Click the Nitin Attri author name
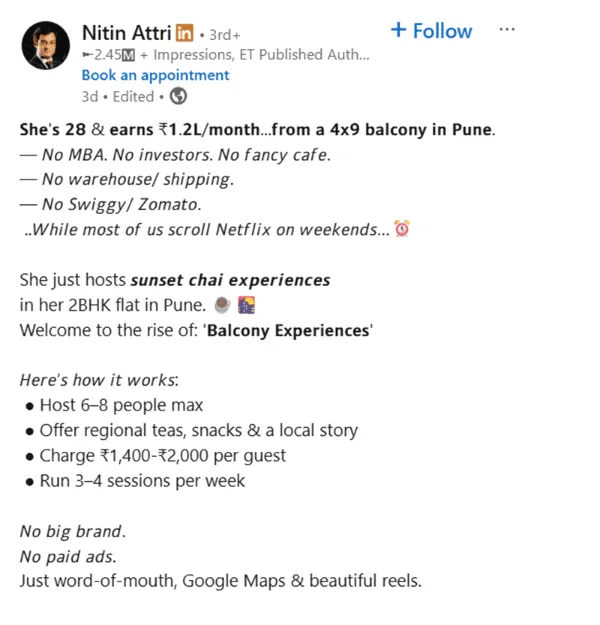Screen dimensions: 600x625 (126, 33)
